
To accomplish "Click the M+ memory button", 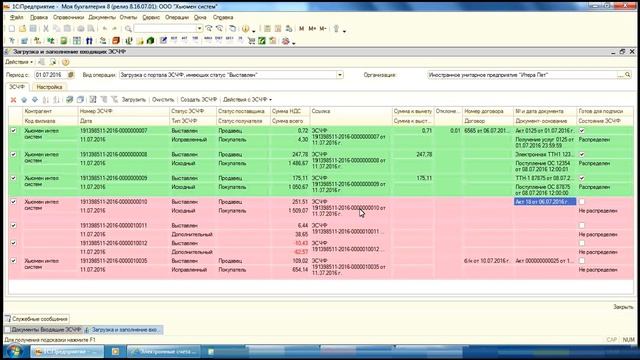I will pyautogui.click(x=312, y=29).
